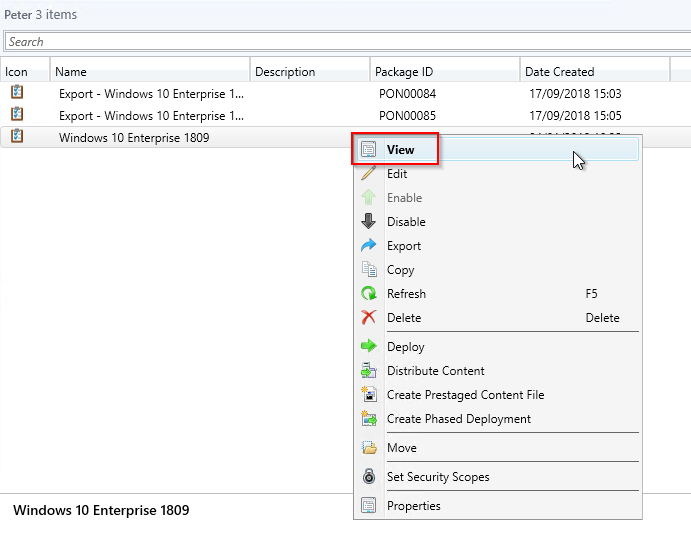Select Create Prestaged Content File
691x536 pixels.
coord(465,395)
